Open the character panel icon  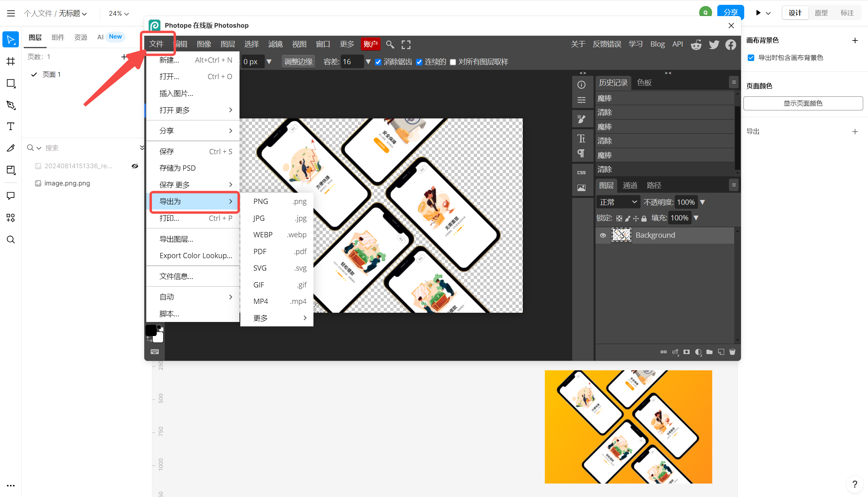pyautogui.click(x=581, y=139)
